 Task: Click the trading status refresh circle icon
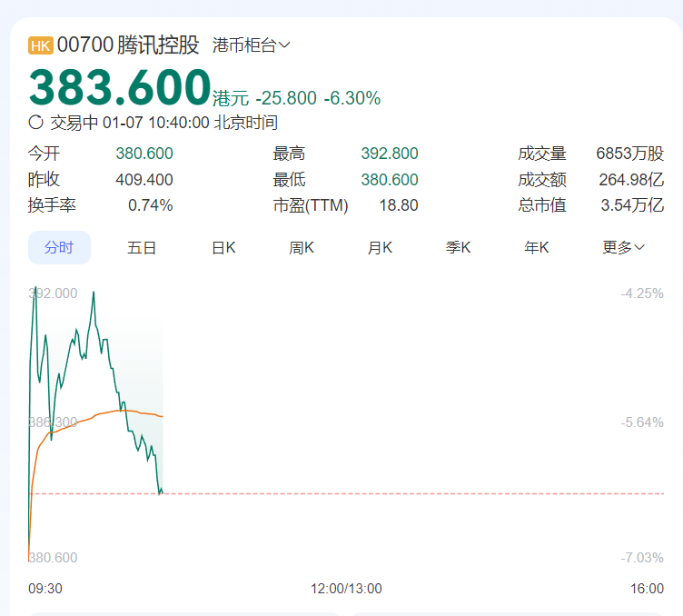click(x=35, y=123)
